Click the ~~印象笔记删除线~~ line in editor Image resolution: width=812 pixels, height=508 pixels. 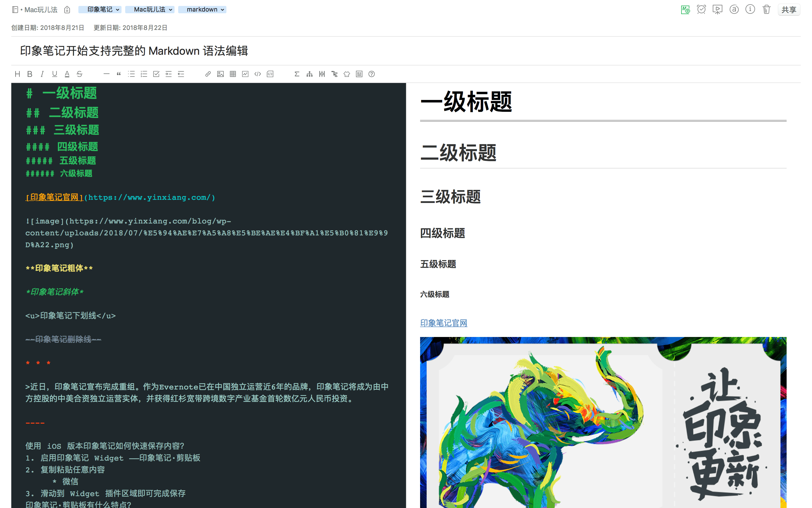[x=63, y=339]
